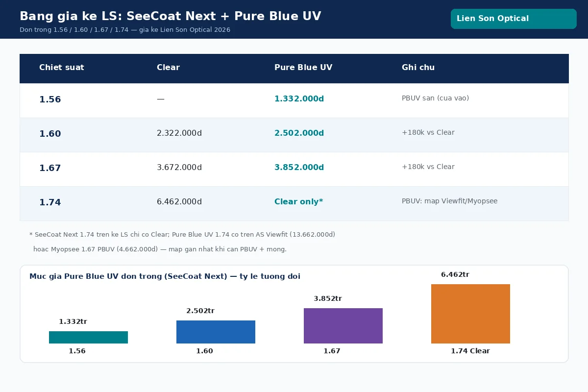Click the subtitle Don trong 1.56 / 1.60 line

(x=125, y=30)
